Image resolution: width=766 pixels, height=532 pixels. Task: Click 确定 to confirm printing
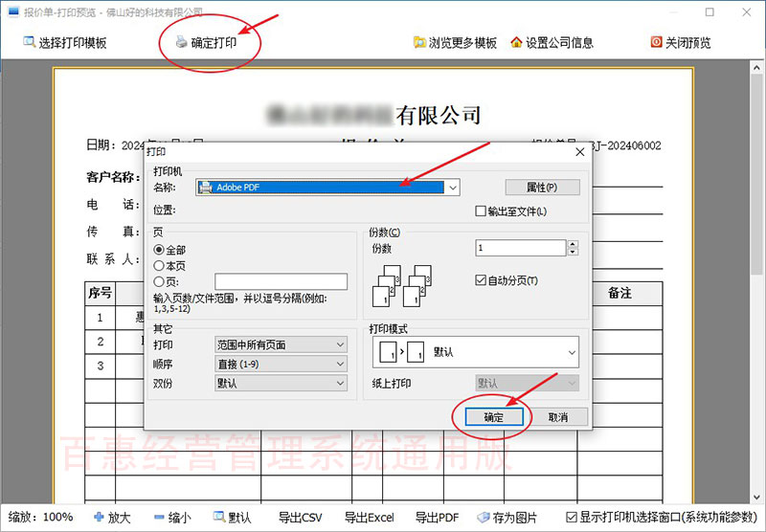(494, 417)
